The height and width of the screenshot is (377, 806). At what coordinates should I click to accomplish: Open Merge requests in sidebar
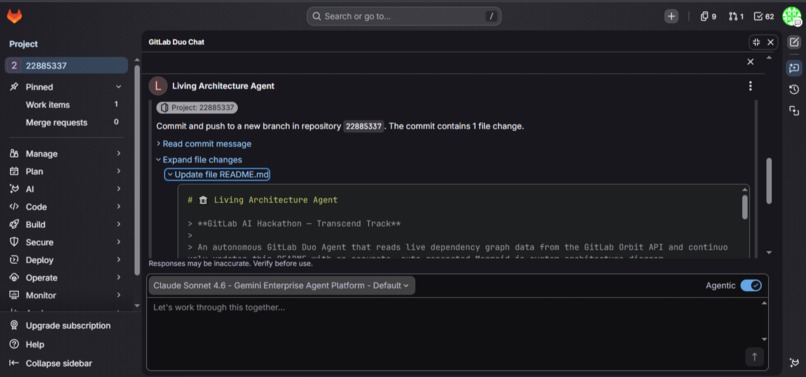tap(66, 122)
